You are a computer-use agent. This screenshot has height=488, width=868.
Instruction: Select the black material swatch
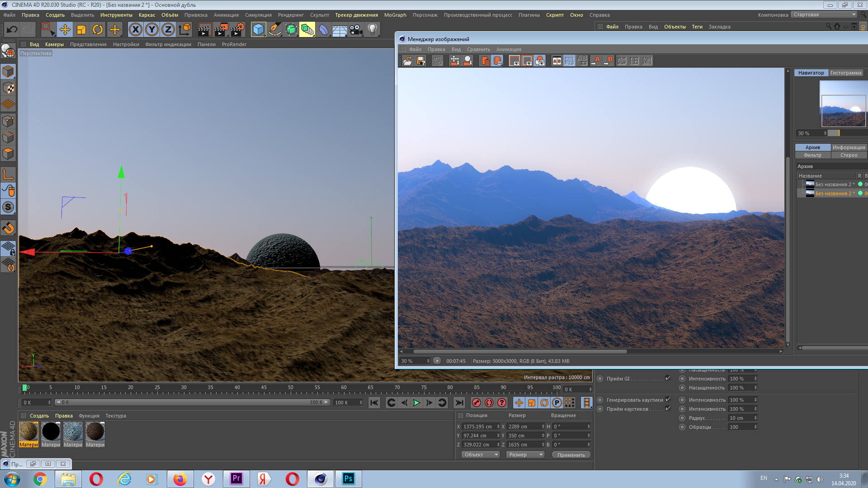pyautogui.click(x=51, y=432)
